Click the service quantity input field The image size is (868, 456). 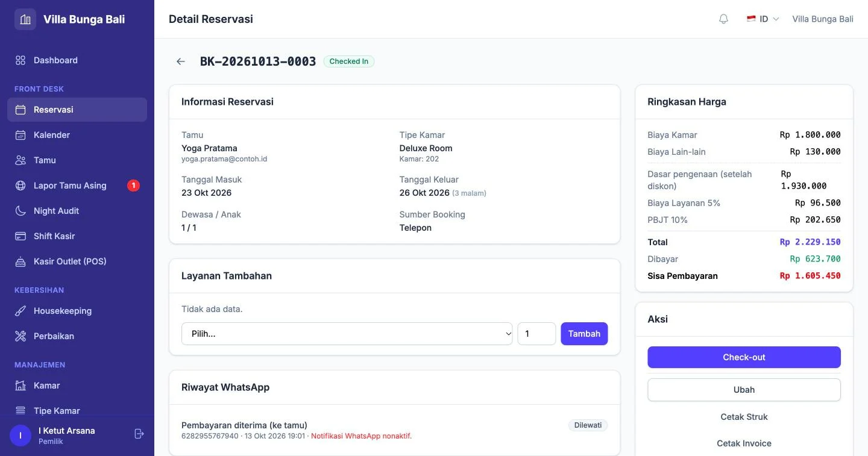point(536,334)
